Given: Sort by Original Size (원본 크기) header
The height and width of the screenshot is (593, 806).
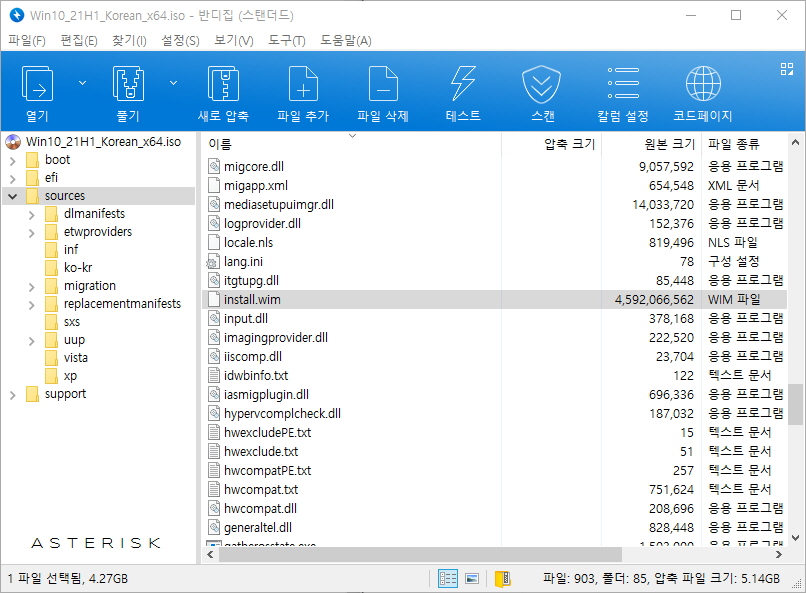Looking at the screenshot, I should click(651, 144).
